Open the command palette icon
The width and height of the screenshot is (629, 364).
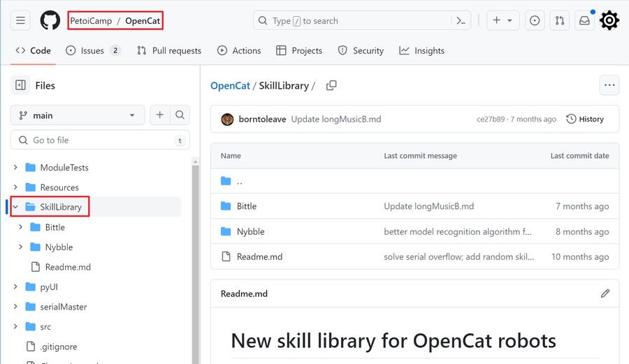[461, 21]
